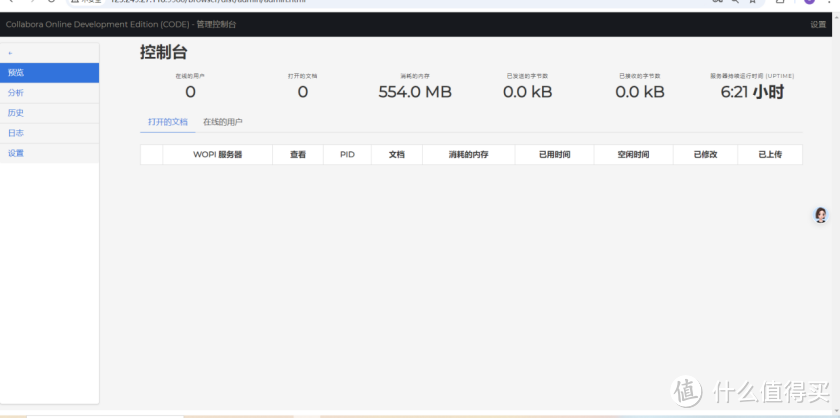840x418 pixels.
Task: Click the 消耗的内存 table column header
Action: pyautogui.click(x=468, y=155)
